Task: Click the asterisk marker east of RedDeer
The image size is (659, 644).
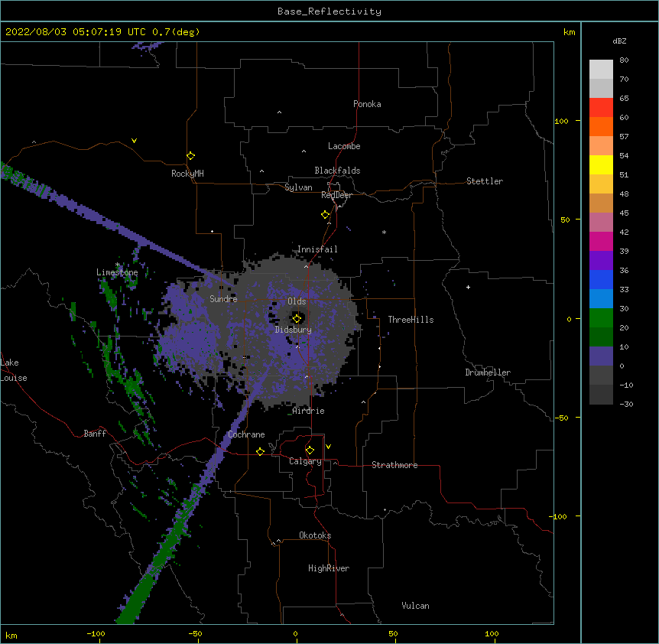Action: [x=384, y=233]
